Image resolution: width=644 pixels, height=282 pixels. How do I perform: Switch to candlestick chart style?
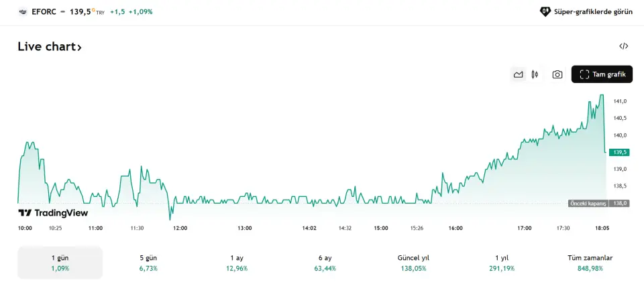pyautogui.click(x=535, y=74)
